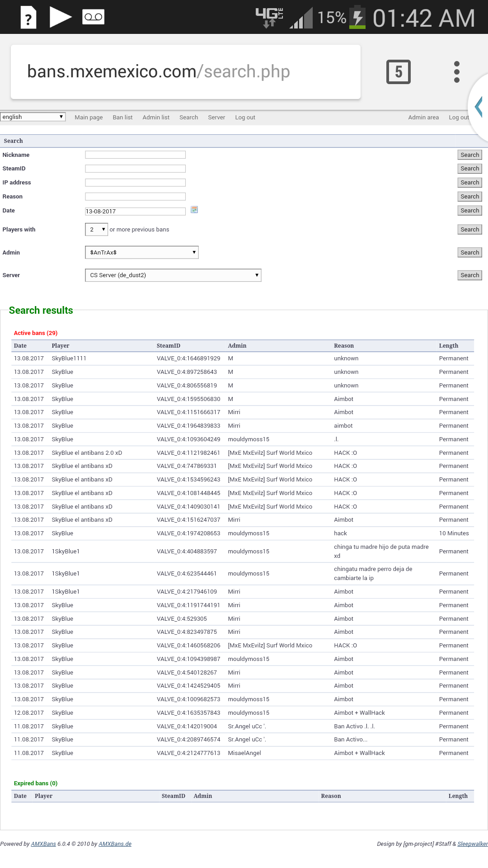Screen dimensions: 488x868
Task: Click reason 'chinga tu madre hijo de puta madre xd'
Action: tap(381, 552)
